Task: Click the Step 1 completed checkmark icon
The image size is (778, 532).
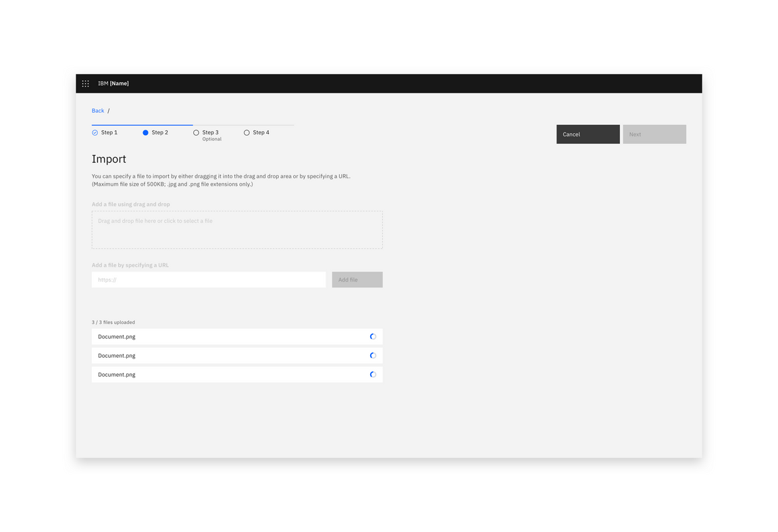Action: pyautogui.click(x=95, y=132)
